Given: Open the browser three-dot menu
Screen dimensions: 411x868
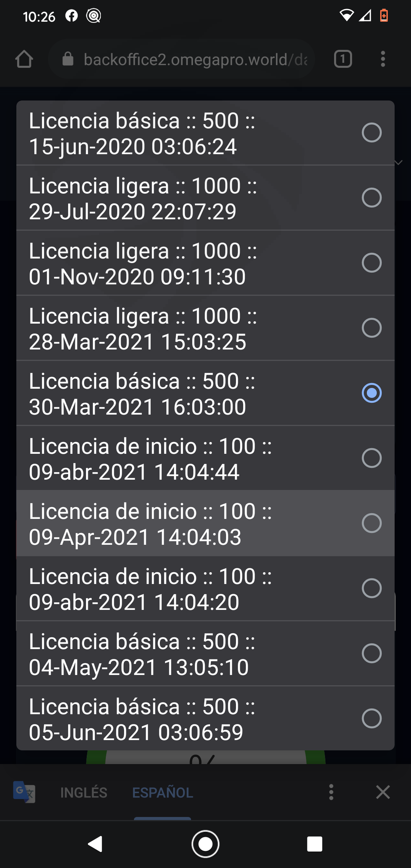Looking at the screenshot, I should 383,59.
